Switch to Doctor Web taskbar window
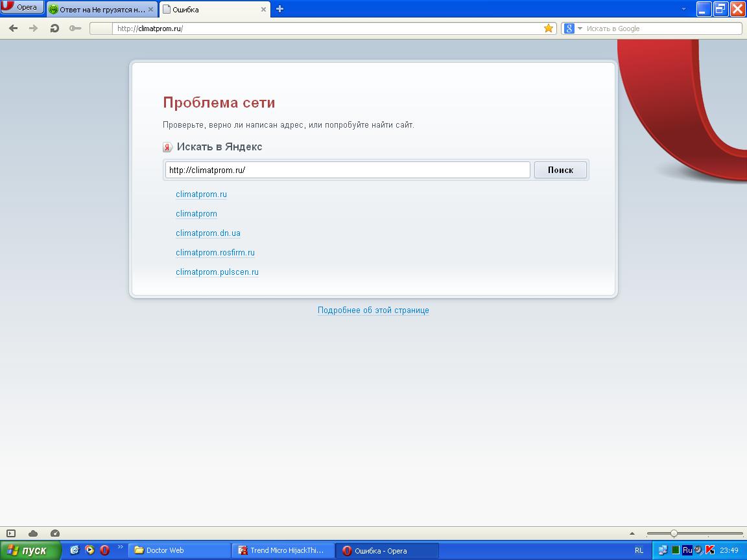747x560 pixels. tap(179, 550)
